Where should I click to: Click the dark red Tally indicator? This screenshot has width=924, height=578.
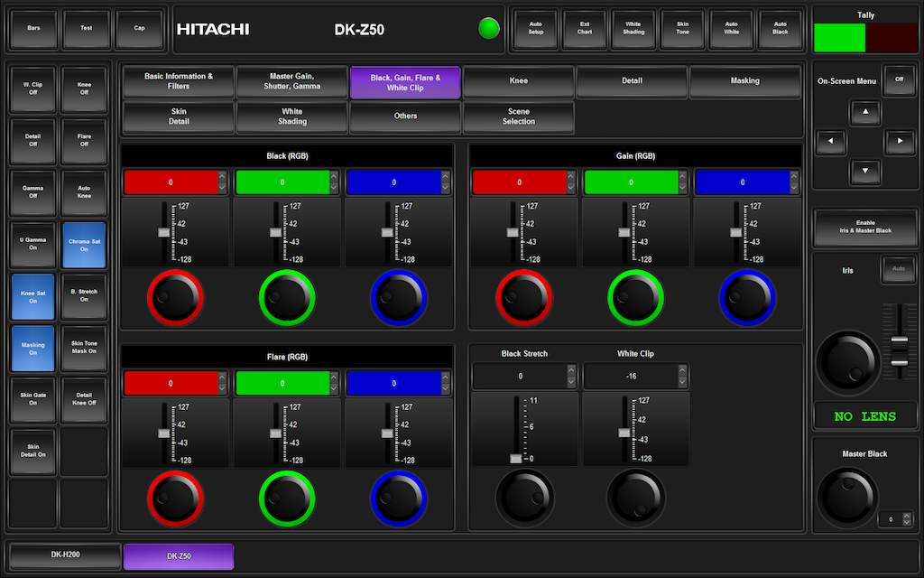point(891,38)
